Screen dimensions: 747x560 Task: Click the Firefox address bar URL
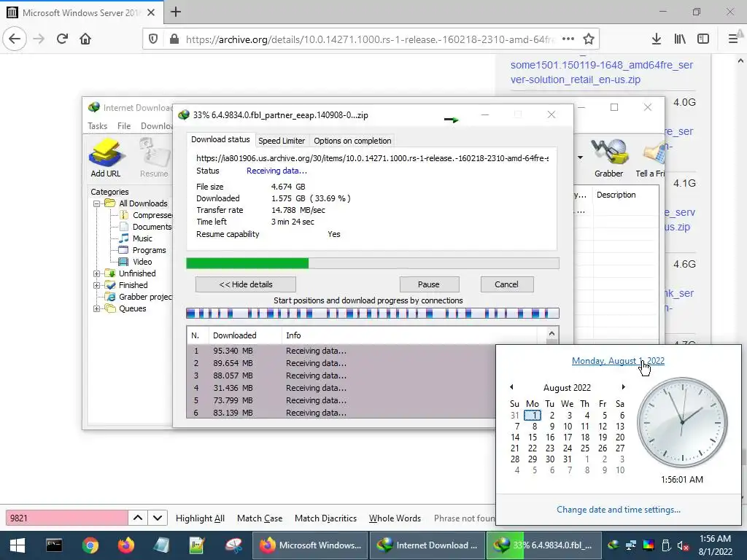coord(369,39)
